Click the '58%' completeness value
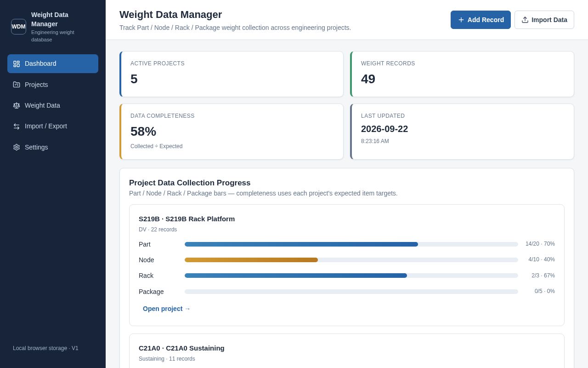588x368 pixels. pos(143,132)
